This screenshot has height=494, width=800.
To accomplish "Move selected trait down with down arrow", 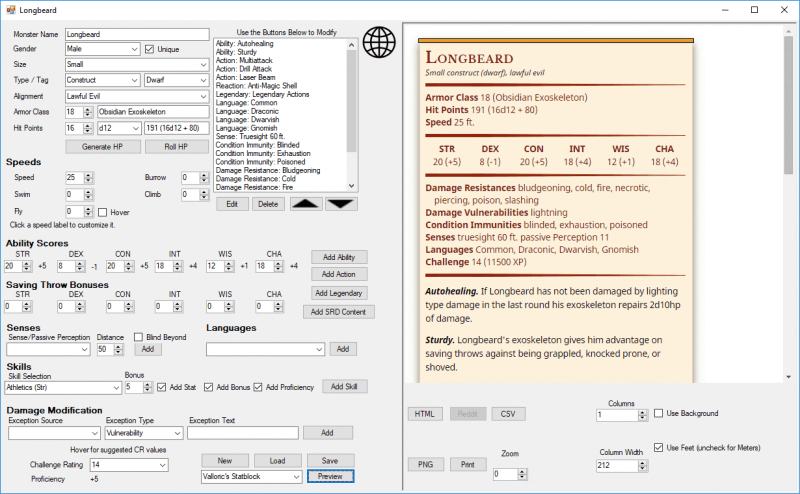I will (341, 204).
